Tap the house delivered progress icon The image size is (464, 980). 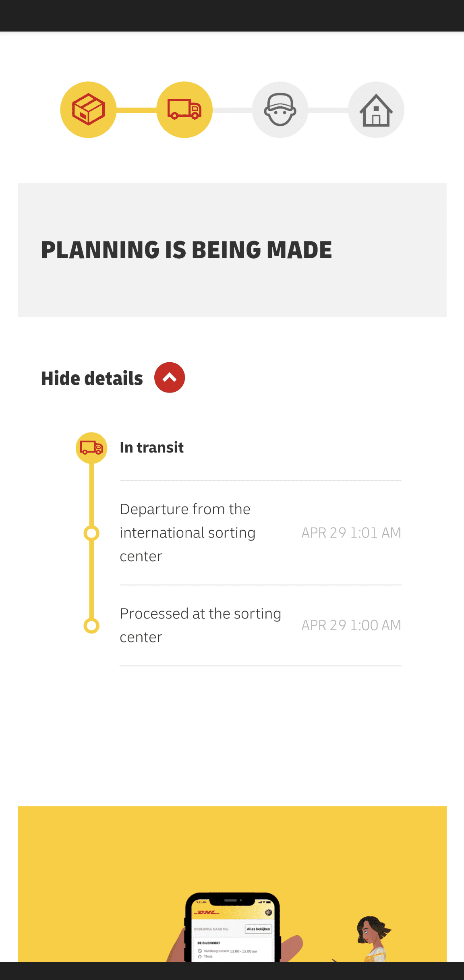pos(376,110)
